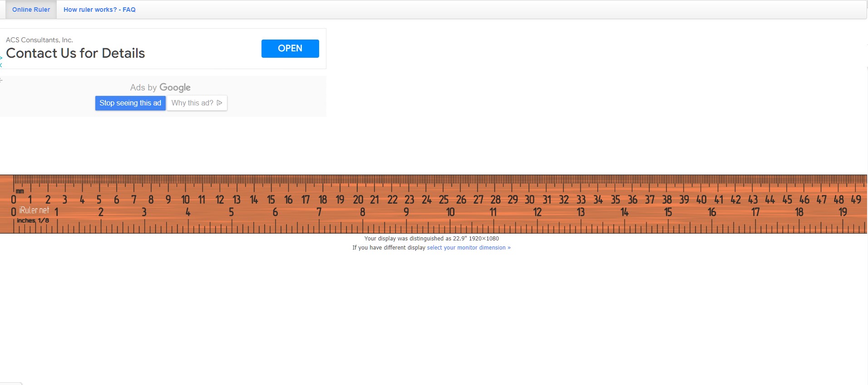Click the iRuler.net label on ruler

click(x=34, y=210)
